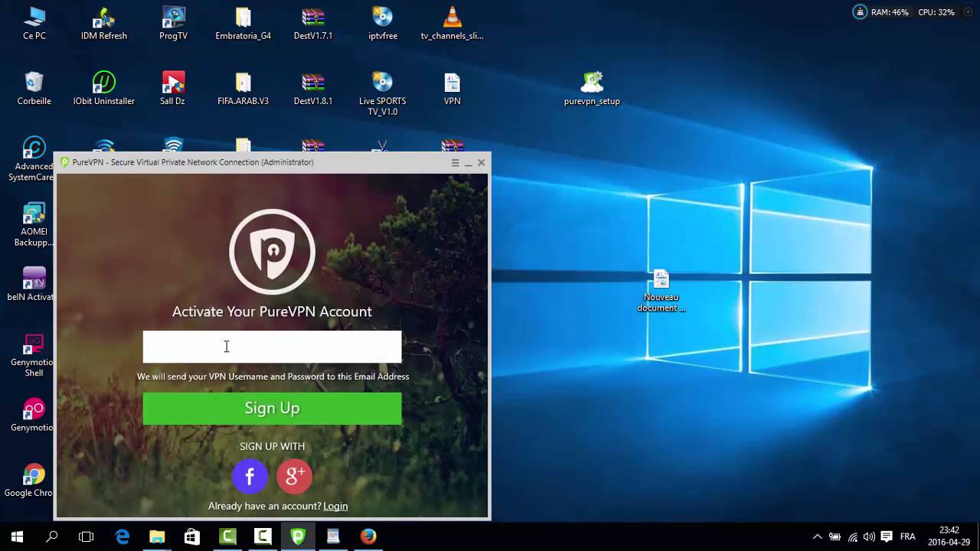Viewport: 980px width, 551px height.
Task: Select the DestV1.8.1 archive icon
Action: [x=313, y=88]
